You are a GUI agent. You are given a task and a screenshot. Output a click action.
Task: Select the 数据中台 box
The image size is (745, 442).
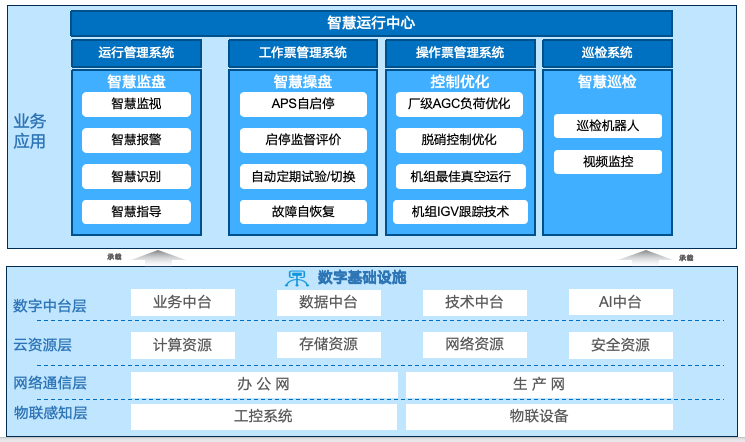coord(329,302)
